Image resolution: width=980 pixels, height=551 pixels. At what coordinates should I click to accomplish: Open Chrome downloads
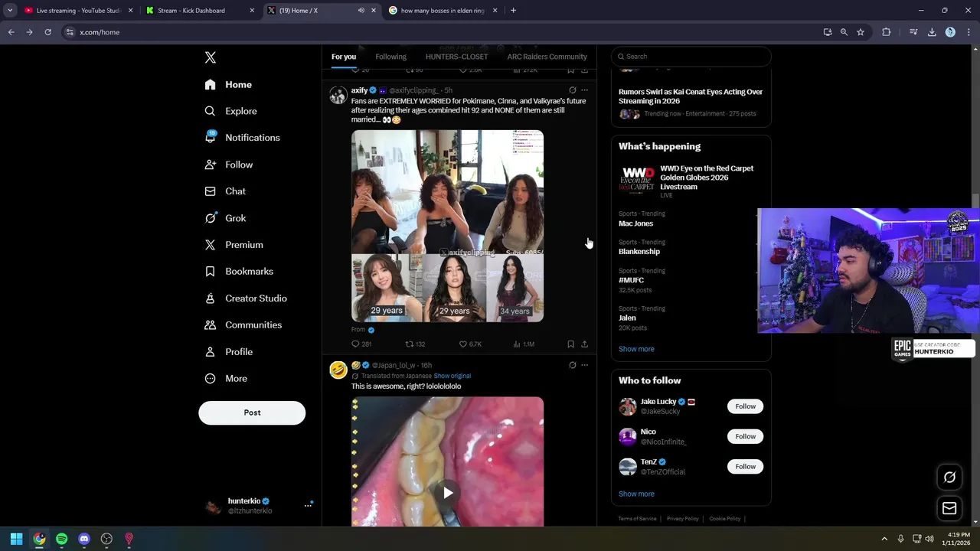(x=932, y=32)
